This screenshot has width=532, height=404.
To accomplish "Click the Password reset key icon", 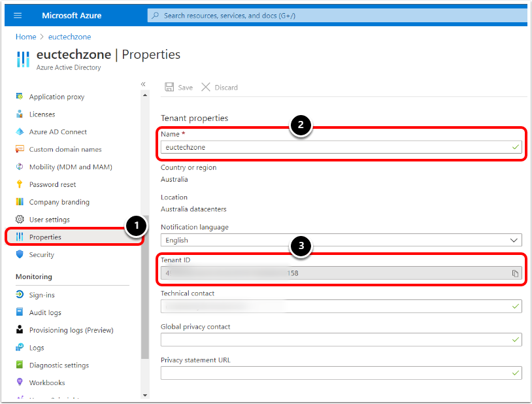I will click(20, 184).
